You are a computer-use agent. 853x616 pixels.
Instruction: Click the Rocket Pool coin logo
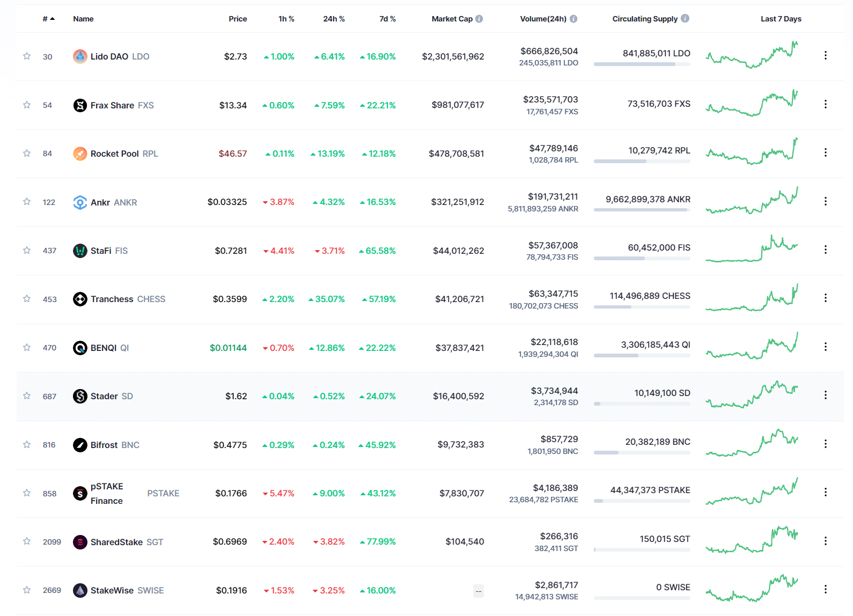[80, 153]
